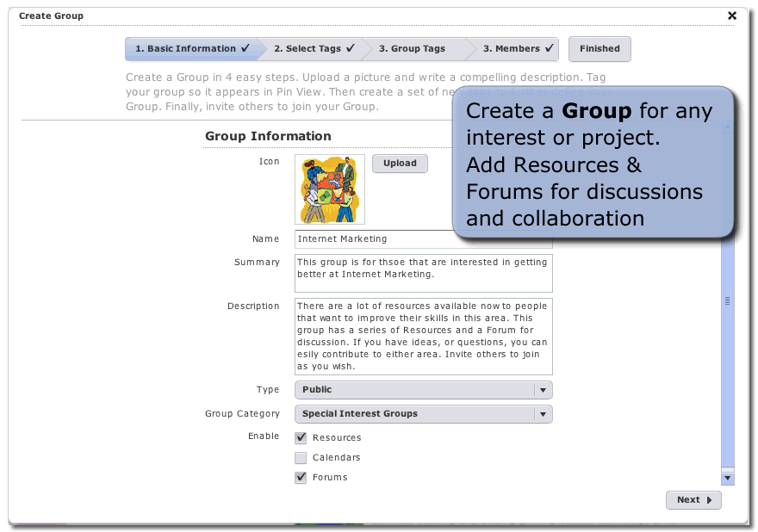The image size is (758, 532).
Task: Uncheck the Resources checkbox
Action: [x=301, y=437]
